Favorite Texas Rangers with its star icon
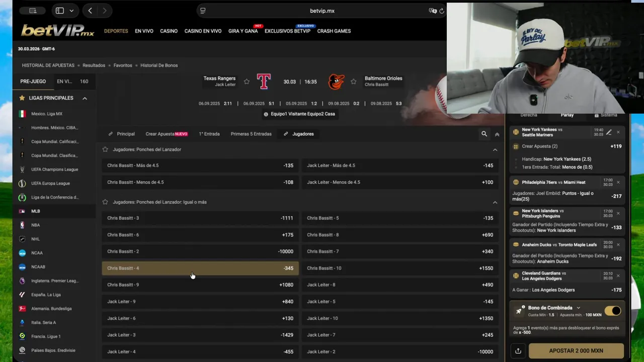 [247, 81]
